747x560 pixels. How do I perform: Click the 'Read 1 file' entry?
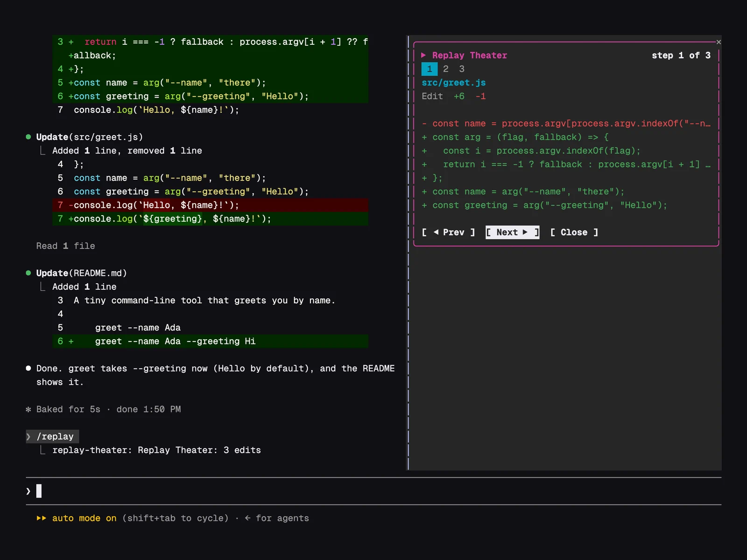coord(66,246)
